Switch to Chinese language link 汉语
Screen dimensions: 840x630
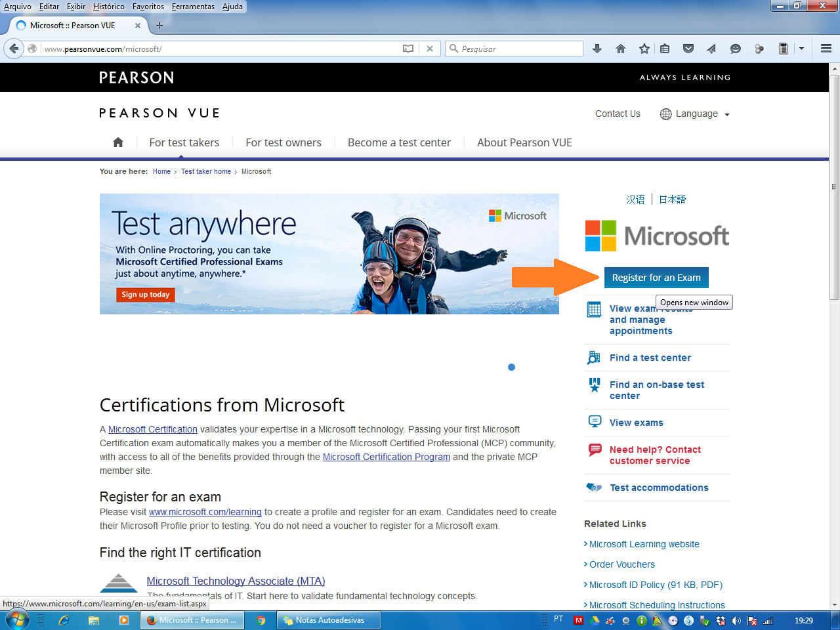635,199
